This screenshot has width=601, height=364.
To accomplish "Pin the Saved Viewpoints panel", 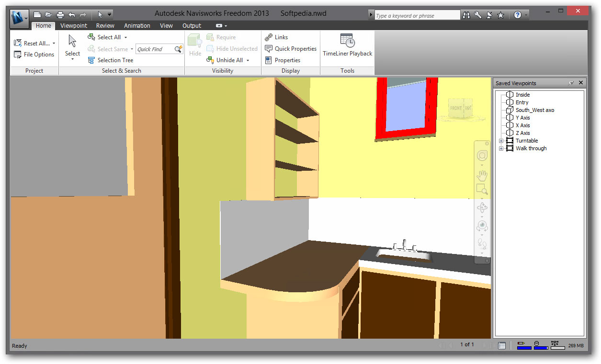I will (x=571, y=83).
